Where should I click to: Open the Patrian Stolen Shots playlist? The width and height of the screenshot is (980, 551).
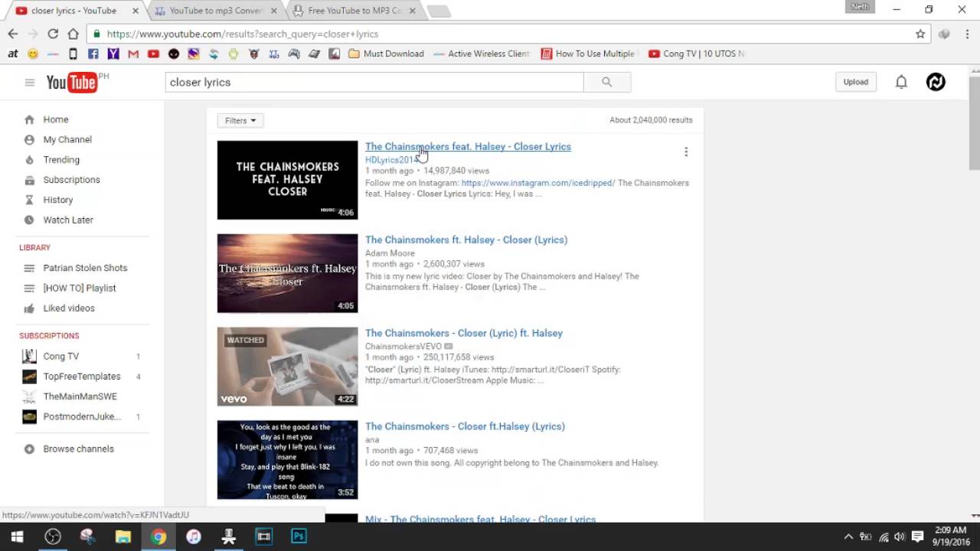[x=85, y=269]
